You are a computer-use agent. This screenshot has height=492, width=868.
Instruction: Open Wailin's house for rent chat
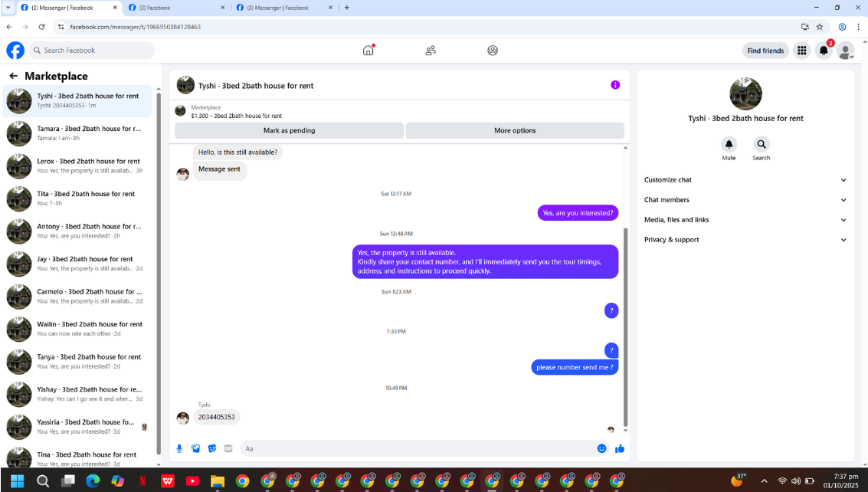(x=77, y=329)
